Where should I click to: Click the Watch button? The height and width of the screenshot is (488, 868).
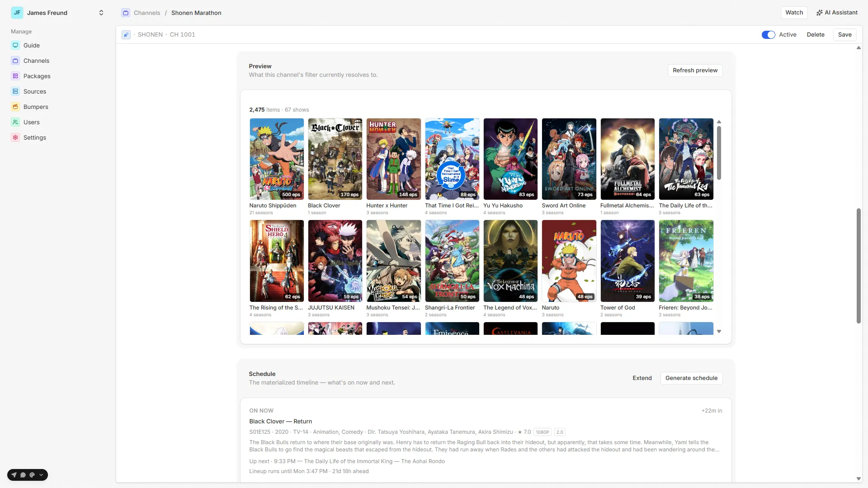point(794,13)
